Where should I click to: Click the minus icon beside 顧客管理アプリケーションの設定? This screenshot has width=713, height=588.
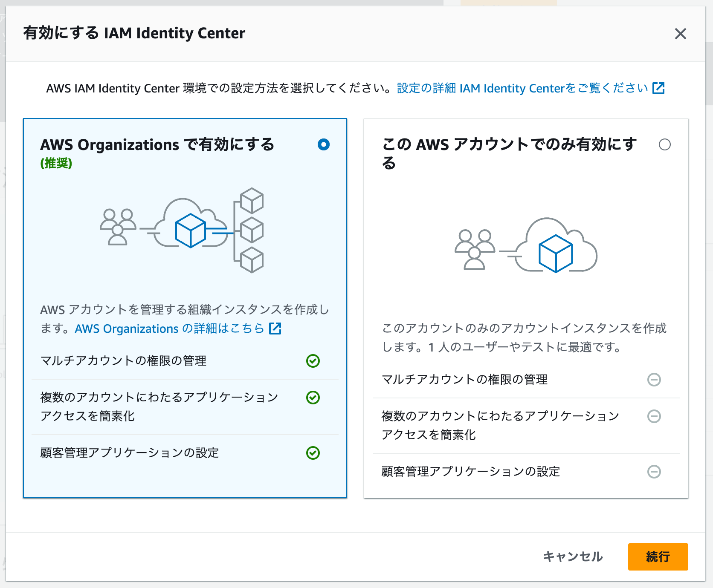[x=655, y=472]
